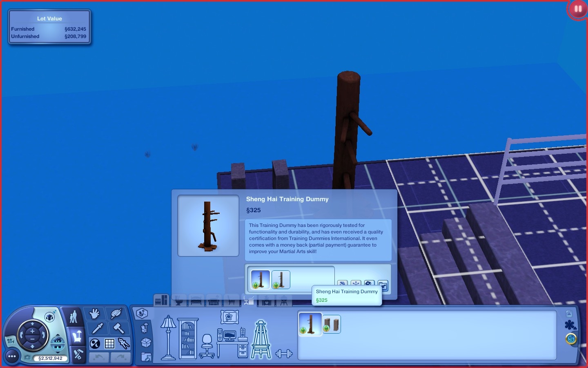Select the board breaker thumbnail in catalog
588x368 pixels.
tap(332, 324)
